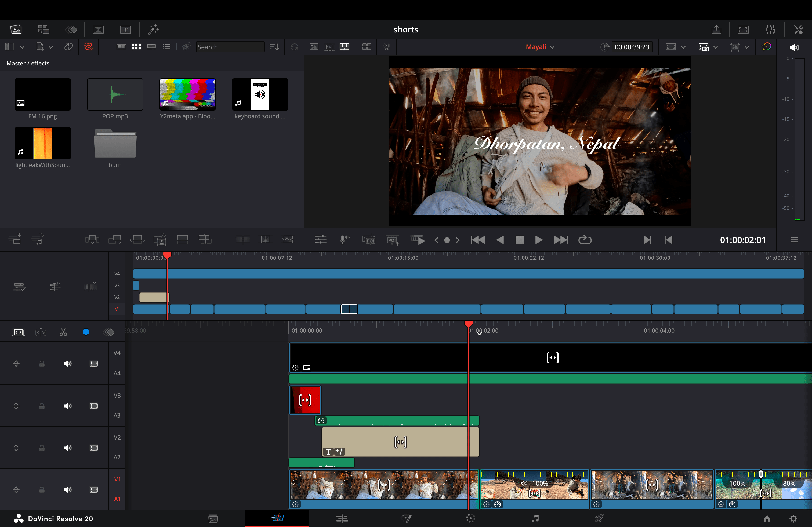Open the HQ viewer quality dropdown
Viewport: 812px width, 527px height.
pos(715,47)
